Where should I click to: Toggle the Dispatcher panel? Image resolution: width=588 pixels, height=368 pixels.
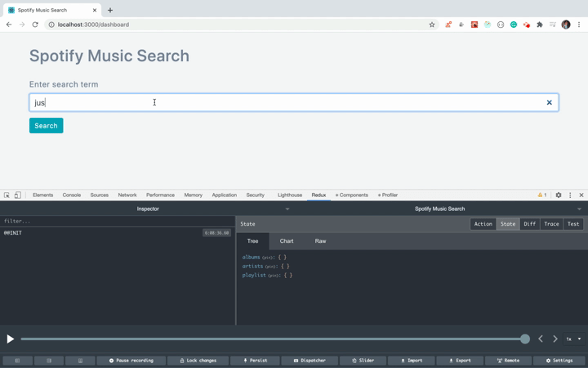pyautogui.click(x=309, y=361)
